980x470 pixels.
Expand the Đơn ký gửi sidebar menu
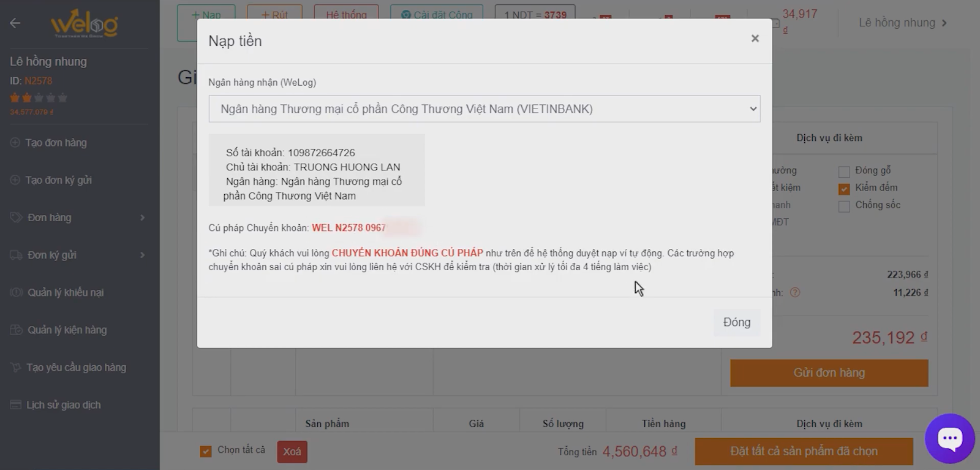pos(79,255)
